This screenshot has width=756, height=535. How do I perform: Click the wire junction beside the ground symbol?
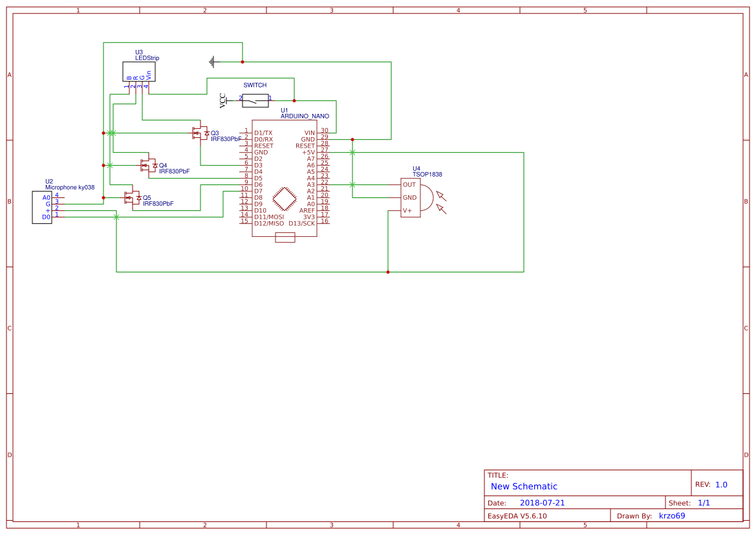243,61
